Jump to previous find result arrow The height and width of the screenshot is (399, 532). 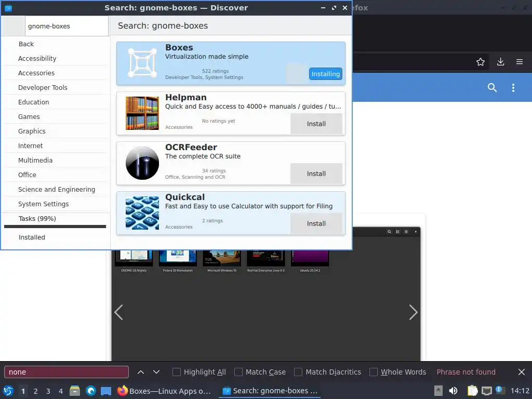140,372
